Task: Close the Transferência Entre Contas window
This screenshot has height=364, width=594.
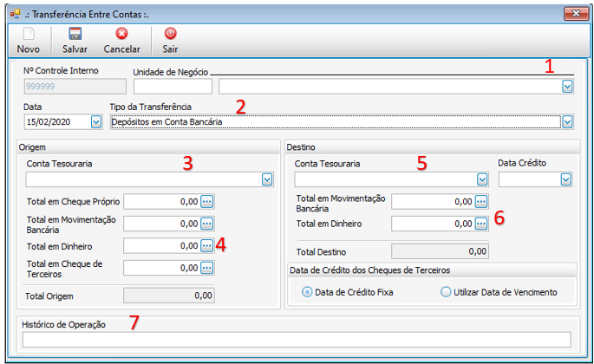Action: [576, 14]
